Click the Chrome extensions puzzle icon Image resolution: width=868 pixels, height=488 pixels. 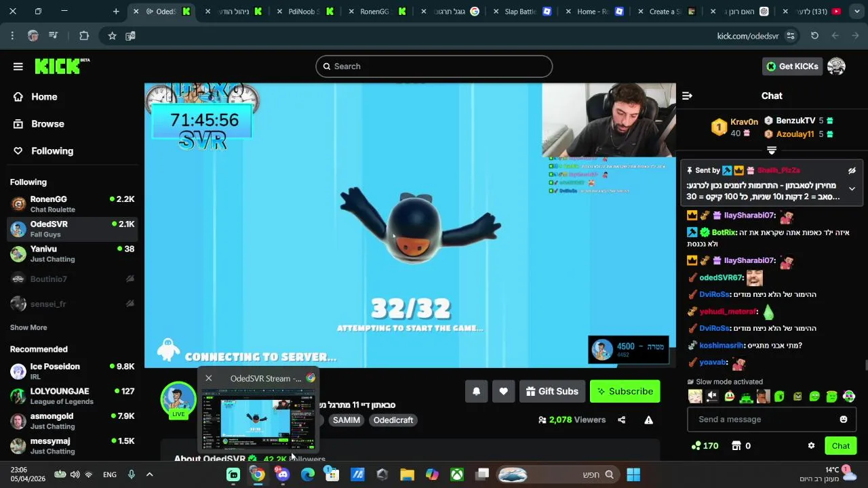(84, 36)
